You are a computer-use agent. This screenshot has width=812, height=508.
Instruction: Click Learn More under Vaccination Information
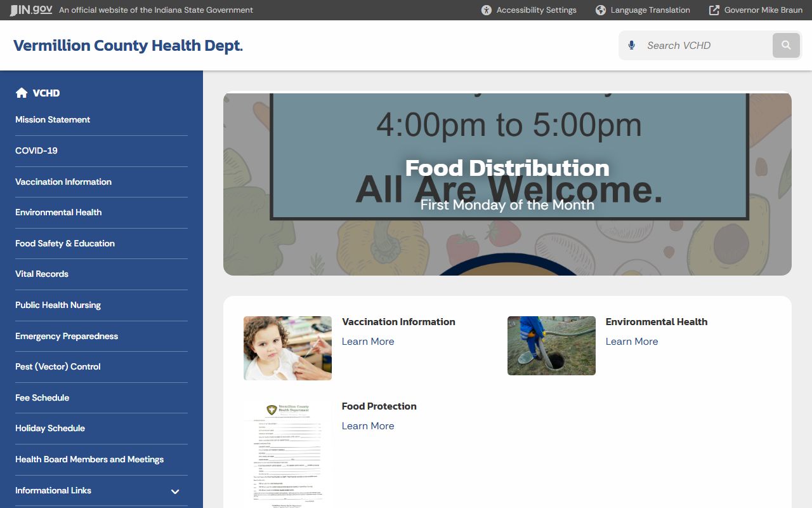point(368,342)
